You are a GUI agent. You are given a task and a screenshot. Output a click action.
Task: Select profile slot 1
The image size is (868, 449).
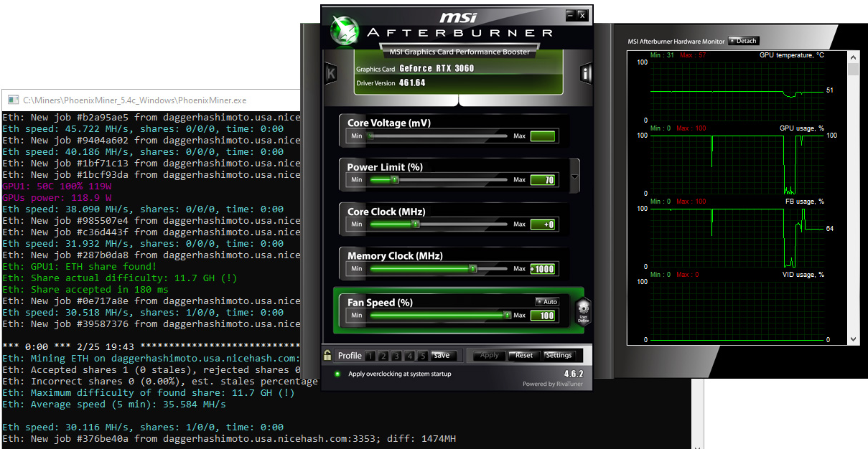pyautogui.click(x=370, y=356)
